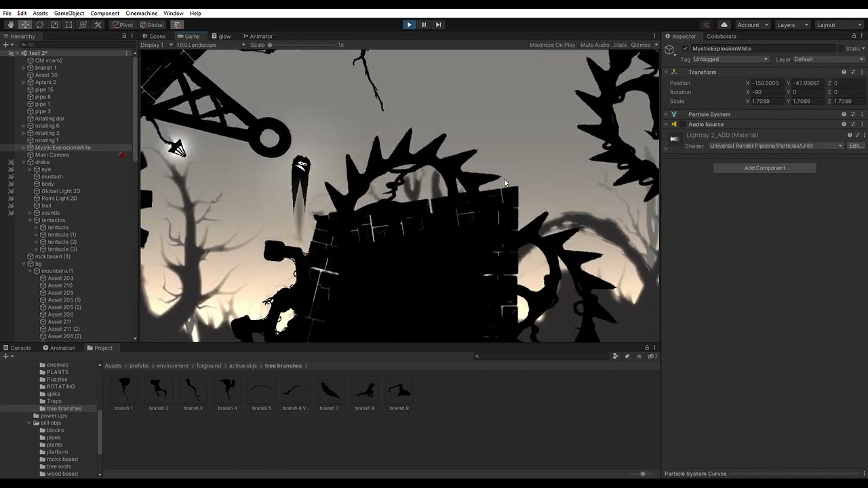This screenshot has width=868, height=488.
Task: Open the Cinemachine menu
Action: click(x=141, y=13)
